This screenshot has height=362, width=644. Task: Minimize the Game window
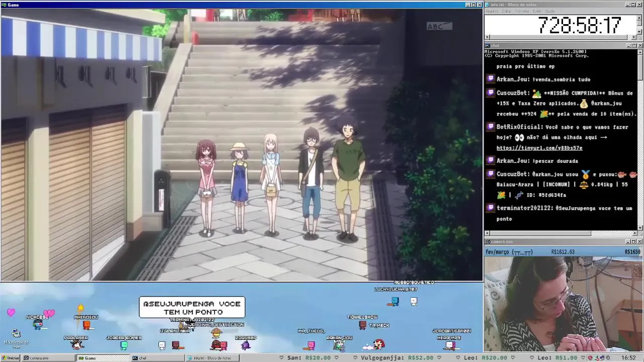[467, 5]
